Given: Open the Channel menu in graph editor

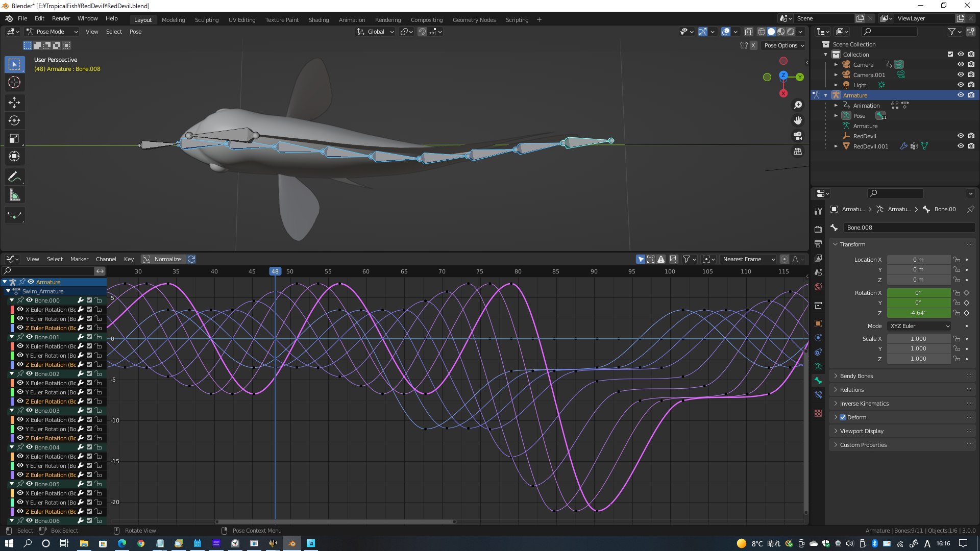Looking at the screenshot, I should tap(106, 259).
